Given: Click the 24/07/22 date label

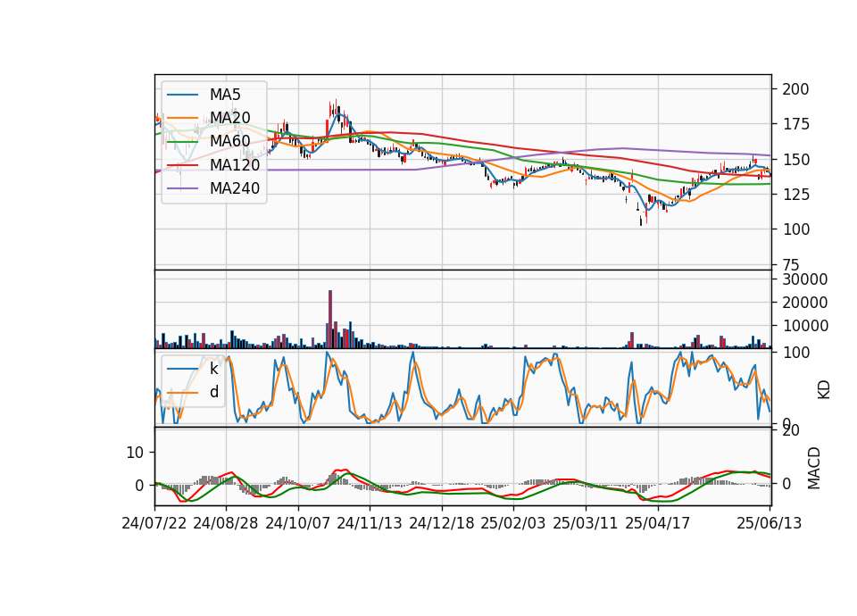Looking at the screenshot, I should (154, 523).
